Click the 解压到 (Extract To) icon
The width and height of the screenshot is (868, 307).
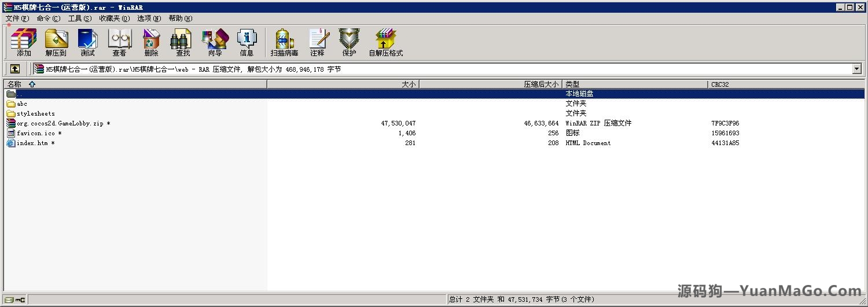[56, 42]
